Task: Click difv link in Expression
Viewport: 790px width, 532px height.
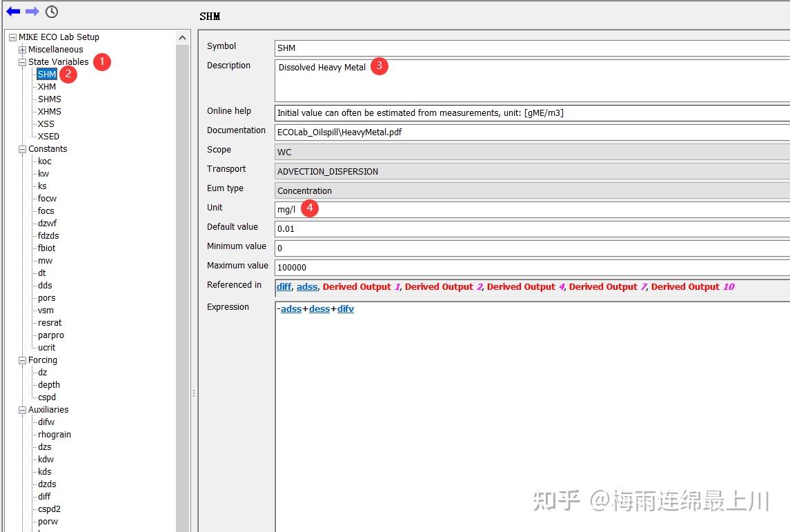Action: (346, 309)
